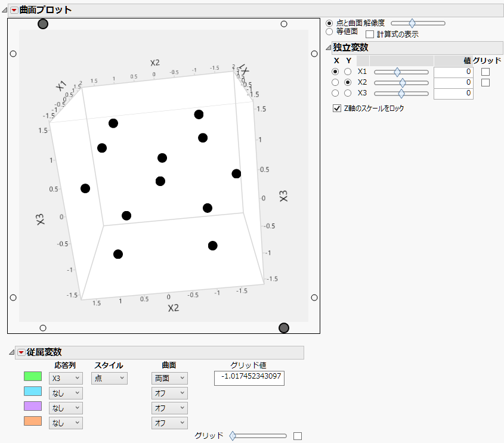Open the 曲面 オフ dropdown in purple row
The height and width of the screenshot is (443, 504).
pos(169,408)
